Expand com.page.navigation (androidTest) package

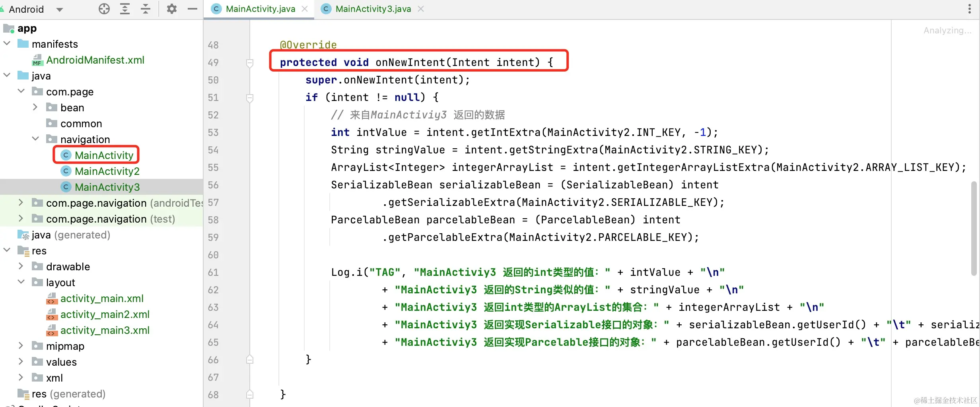pyautogui.click(x=21, y=202)
